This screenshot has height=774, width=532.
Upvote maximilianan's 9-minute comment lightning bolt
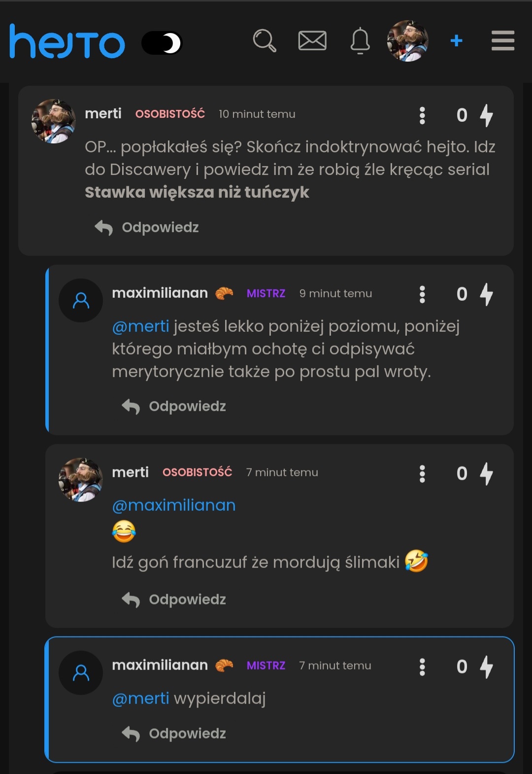coord(487,294)
